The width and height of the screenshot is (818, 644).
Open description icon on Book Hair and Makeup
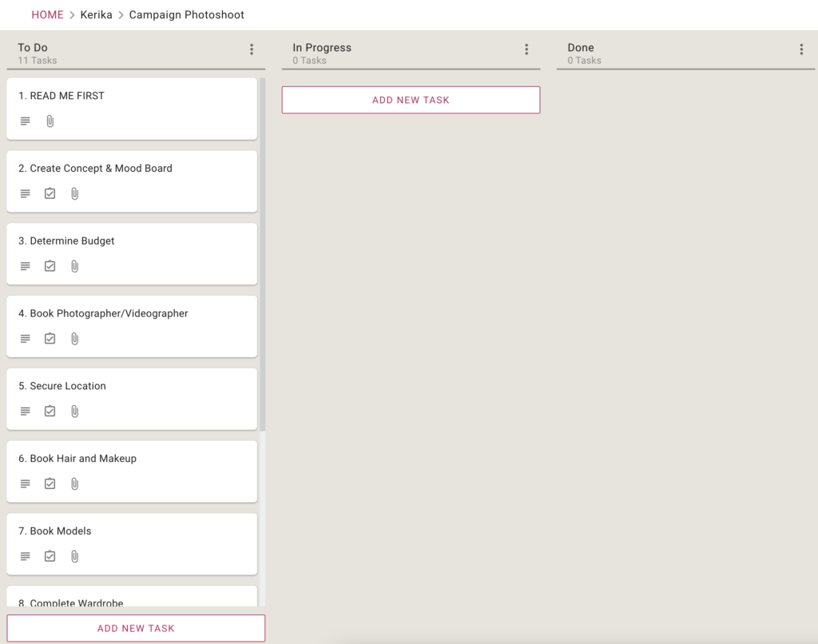[x=25, y=483]
